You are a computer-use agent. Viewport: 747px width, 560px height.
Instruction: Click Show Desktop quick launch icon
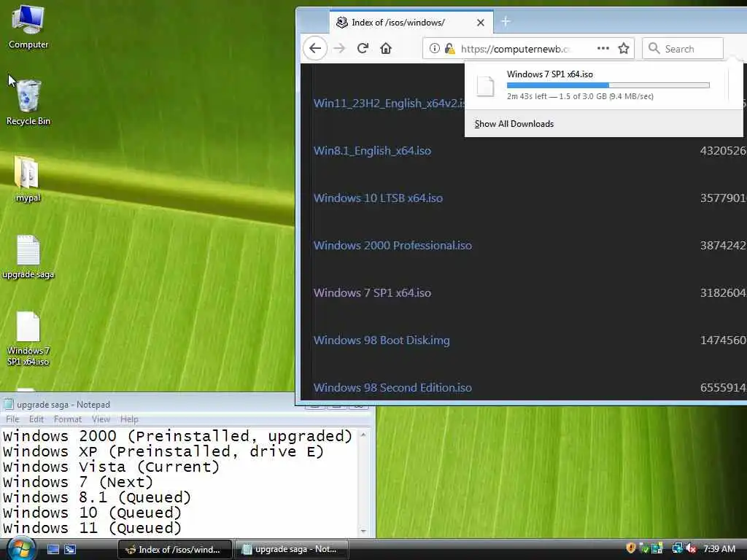[53, 549]
